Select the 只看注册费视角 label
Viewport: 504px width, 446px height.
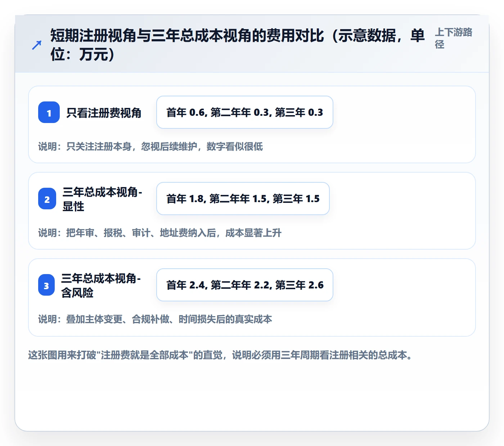coord(104,113)
